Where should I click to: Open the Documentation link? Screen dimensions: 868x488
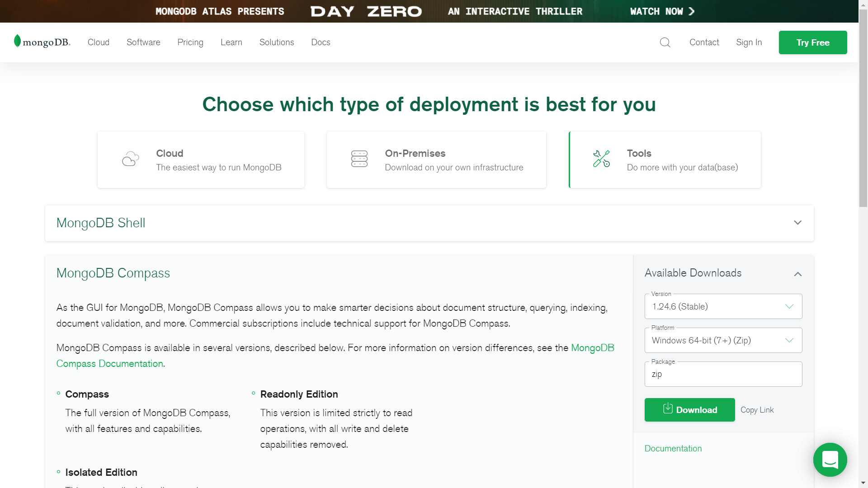click(673, 448)
